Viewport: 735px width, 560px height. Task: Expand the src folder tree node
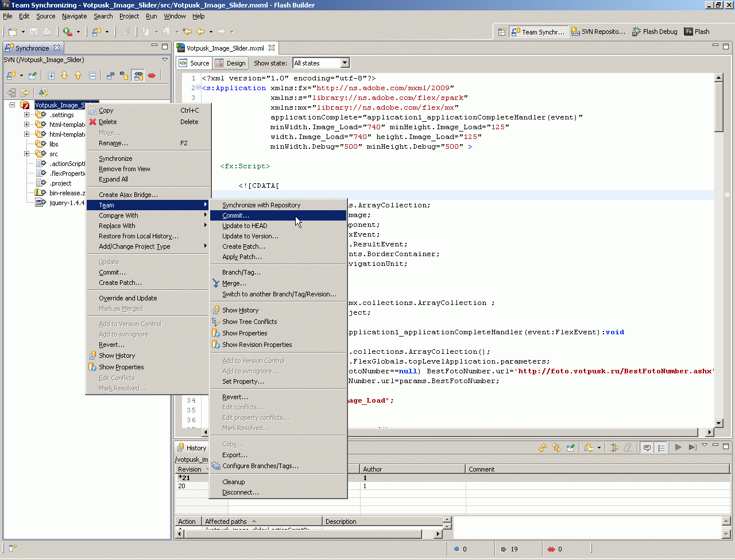[26, 154]
